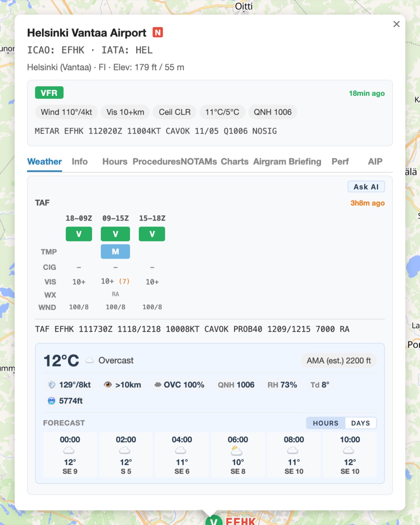
Task: Switch the forecast to HOURS view
Action: click(325, 423)
